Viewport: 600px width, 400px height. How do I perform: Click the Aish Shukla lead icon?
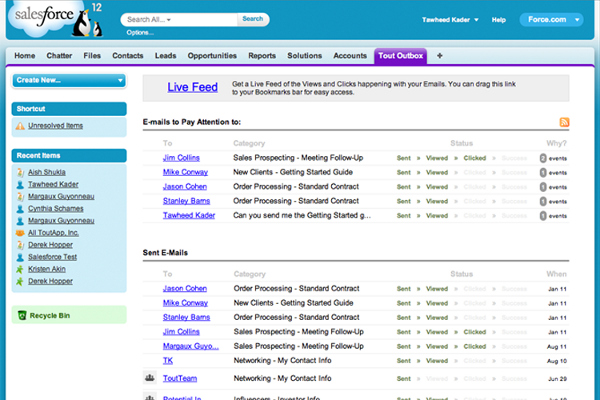[20, 172]
